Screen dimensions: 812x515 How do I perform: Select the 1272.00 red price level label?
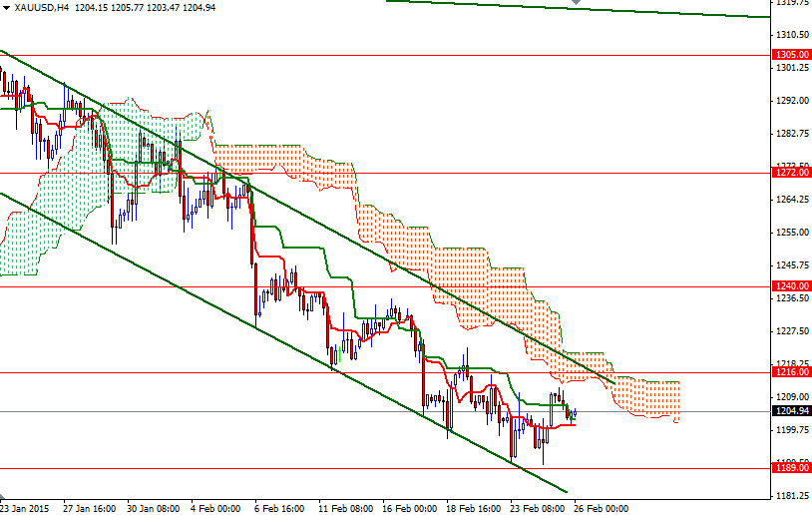point(790,173)
